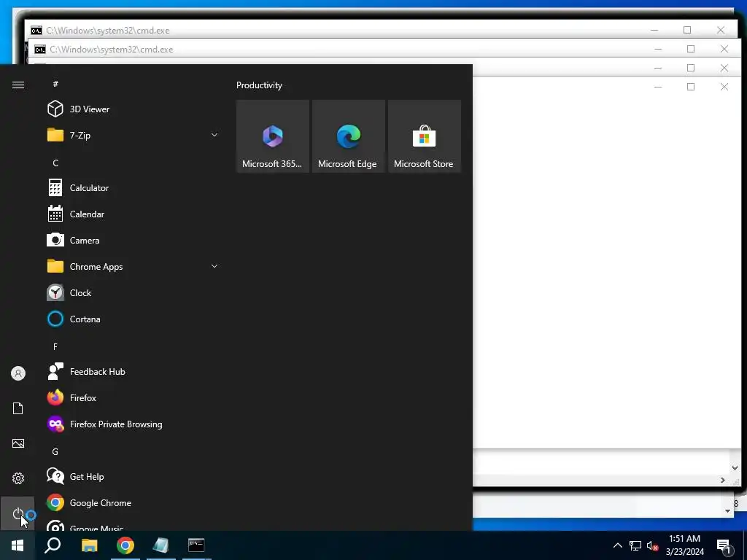The image size is (747, 560).
Task: Click the Windows Start button
Action: click(x=18, y=545)
